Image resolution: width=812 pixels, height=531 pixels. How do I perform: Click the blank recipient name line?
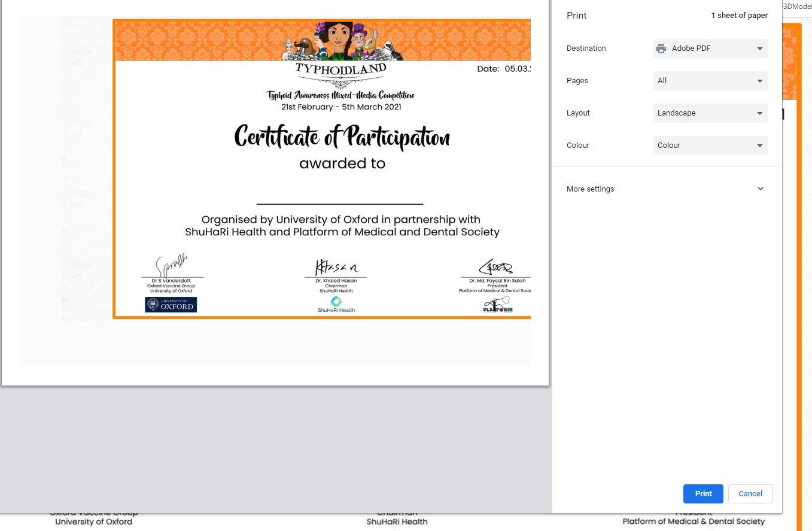point(340,204)
